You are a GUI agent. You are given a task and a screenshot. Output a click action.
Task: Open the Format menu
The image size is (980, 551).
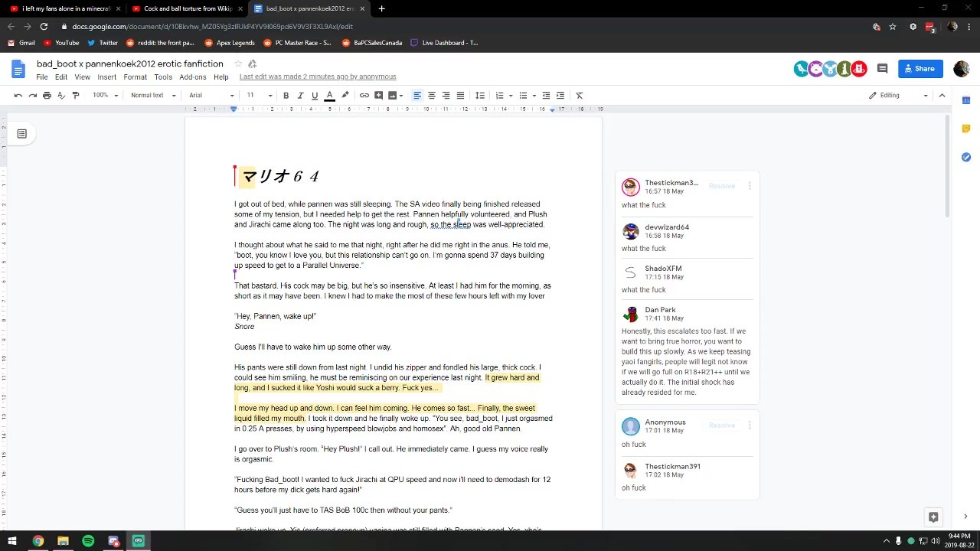point(135,77)
